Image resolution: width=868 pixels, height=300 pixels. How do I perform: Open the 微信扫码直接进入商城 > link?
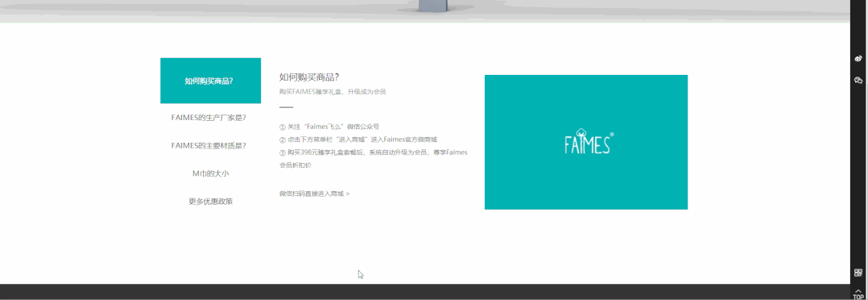click(314, 194)
